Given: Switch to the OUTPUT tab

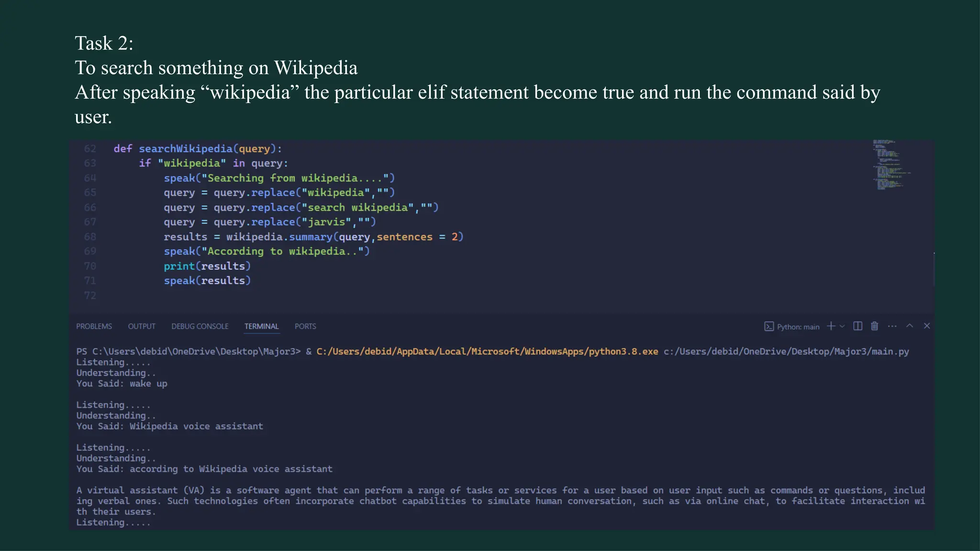Looking at the screenshot, I should pos(142,326).
